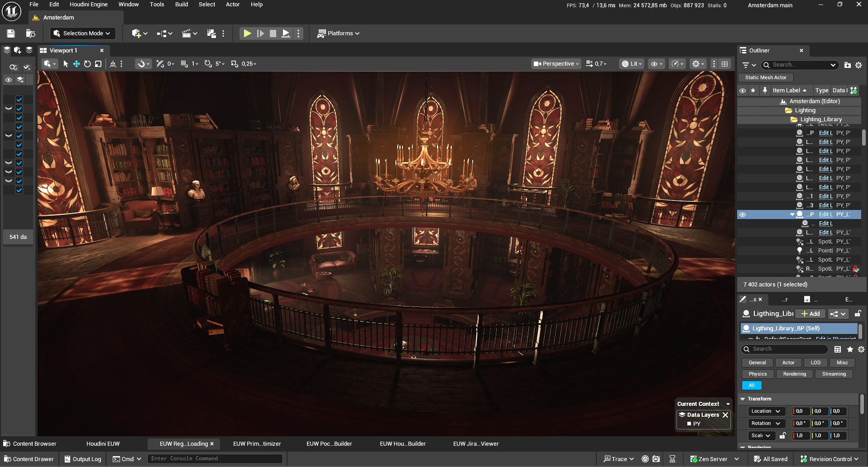
Task: Click the green Play button
Action: point(247,33)
